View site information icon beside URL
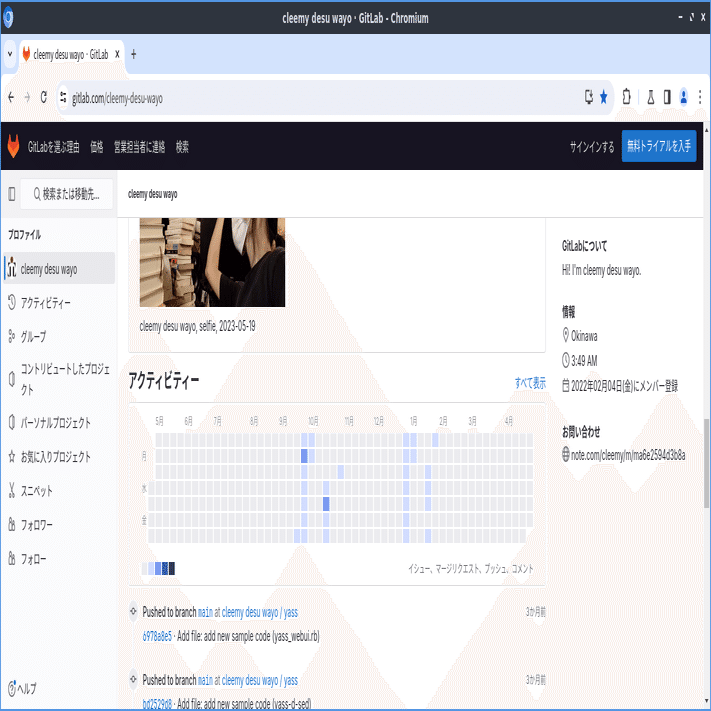Image resolution: width=711 pixels, height=711 pixels. pos(63,97)
